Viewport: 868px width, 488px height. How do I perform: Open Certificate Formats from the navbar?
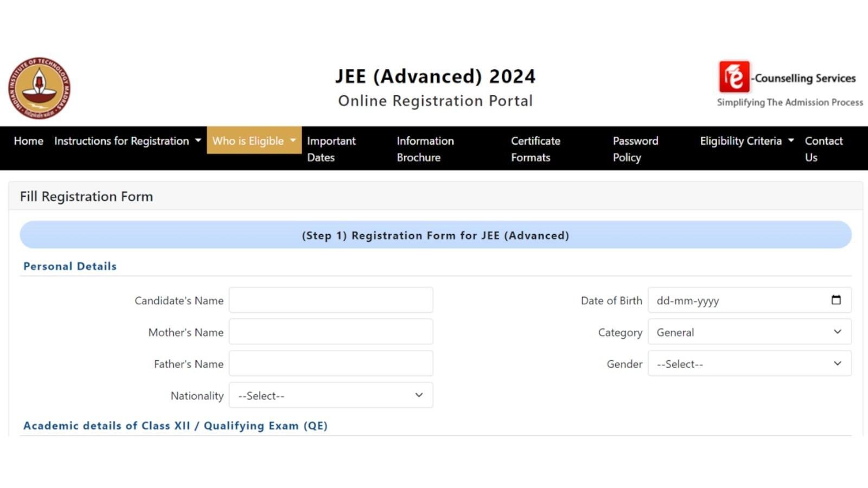535,149
